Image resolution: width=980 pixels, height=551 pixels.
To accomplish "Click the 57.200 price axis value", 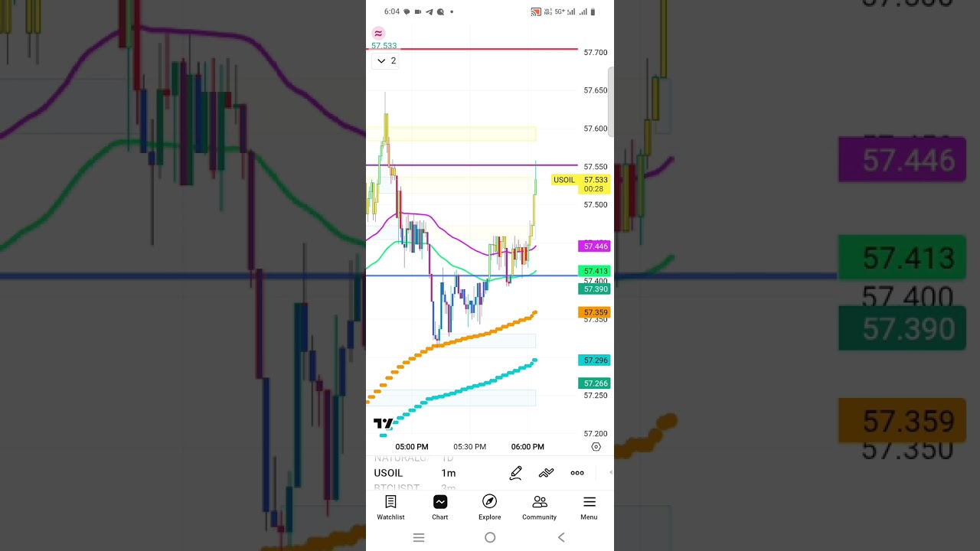I will 595,434.
